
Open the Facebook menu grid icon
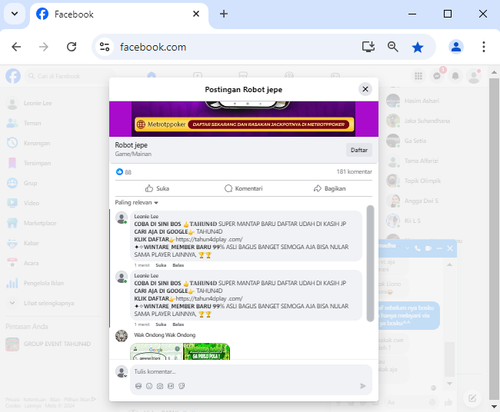click(418, 76)
